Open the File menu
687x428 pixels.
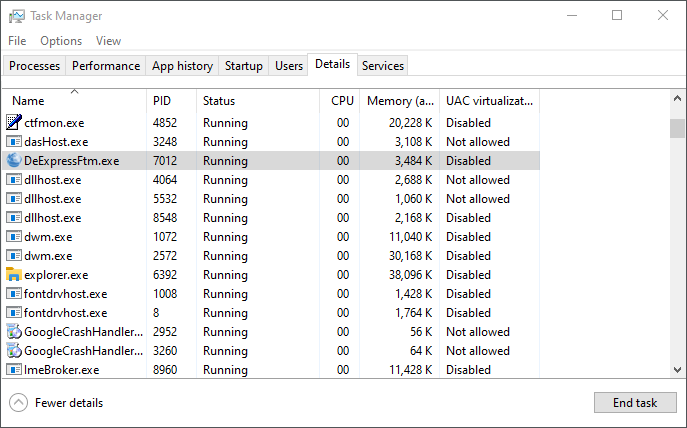pos(17,41)
